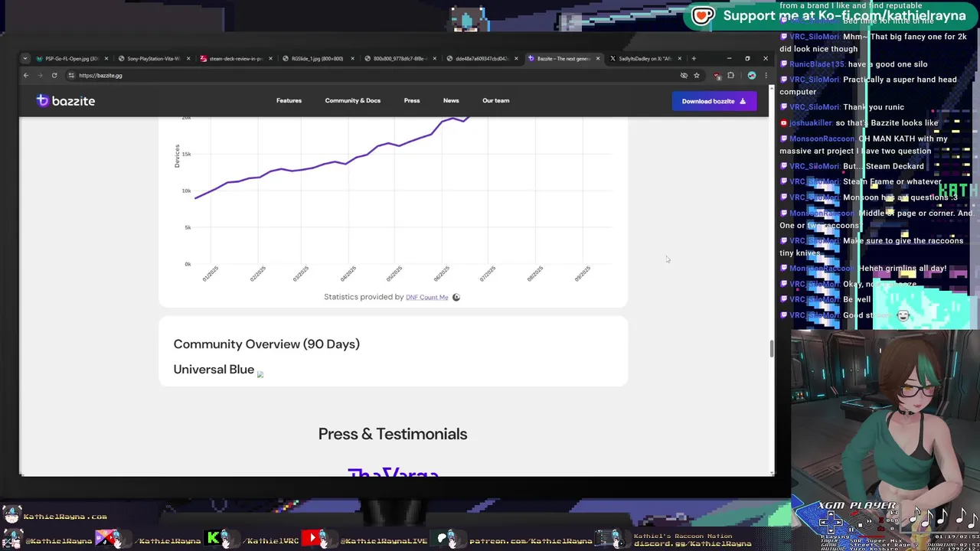This screenshot has height=551, width=980.
Task: Open the Features nav item
Action: [x=289, y=100]
